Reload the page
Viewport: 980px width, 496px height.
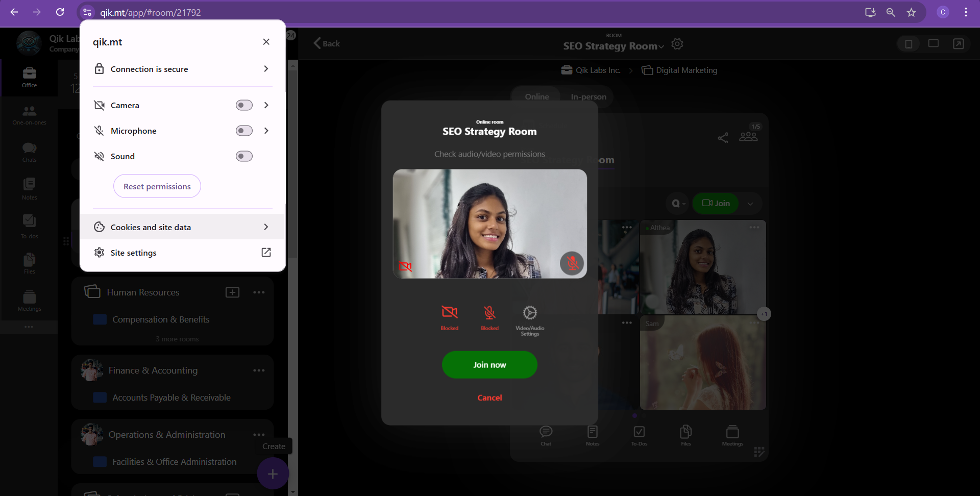[60, 12]
